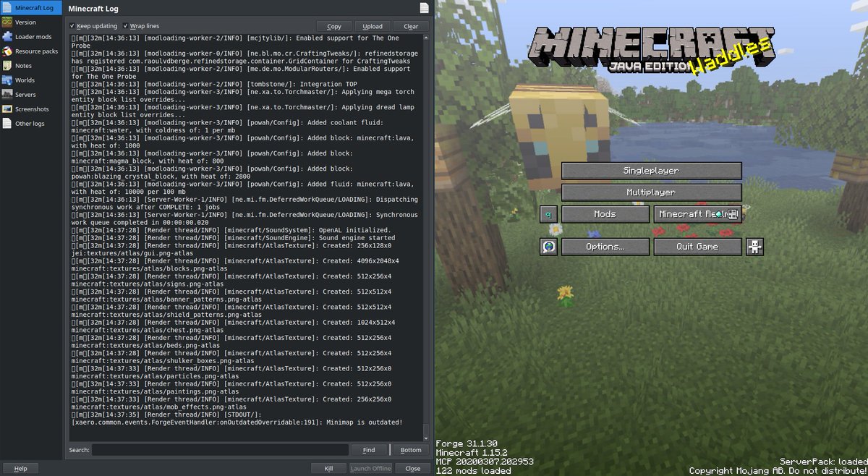868x476 pixels.
Task: Focus the log Search input field
Action: point(220,450)
